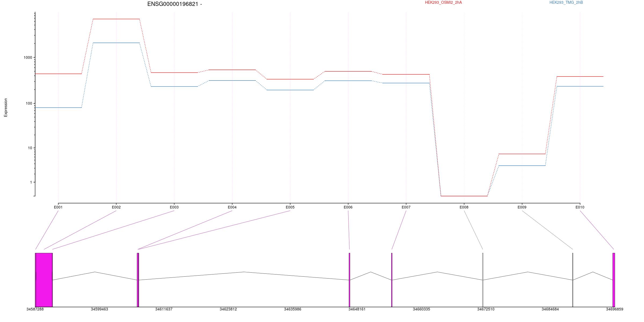This screenshot has height=322, width=644.
Task: Click genomic coordinate 34599463
Action: [x=99, y=309]
